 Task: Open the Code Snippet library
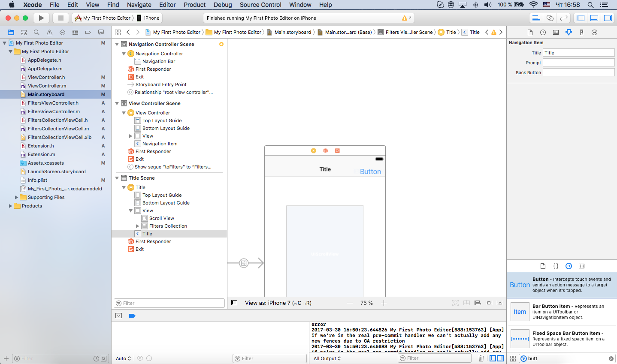tap(556, 266)
